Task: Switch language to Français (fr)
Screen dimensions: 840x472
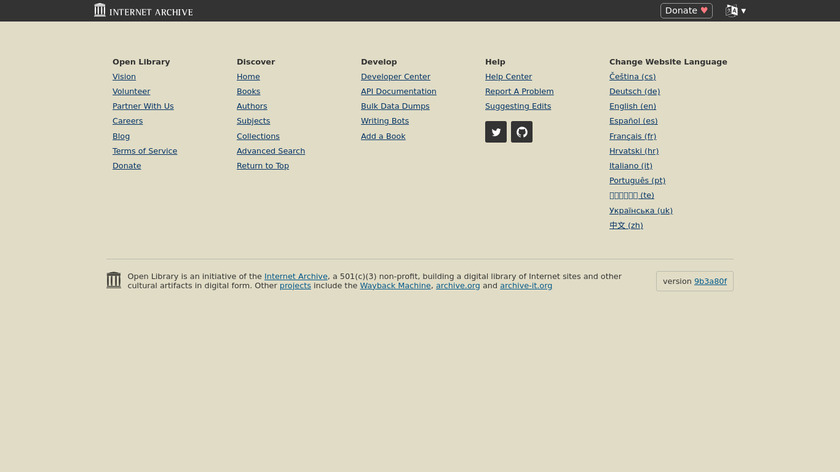Action: (633, 136)
